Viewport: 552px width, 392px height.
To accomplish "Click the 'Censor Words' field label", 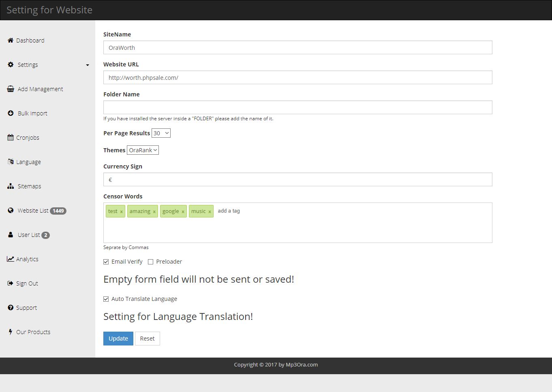I will (123, 196).
